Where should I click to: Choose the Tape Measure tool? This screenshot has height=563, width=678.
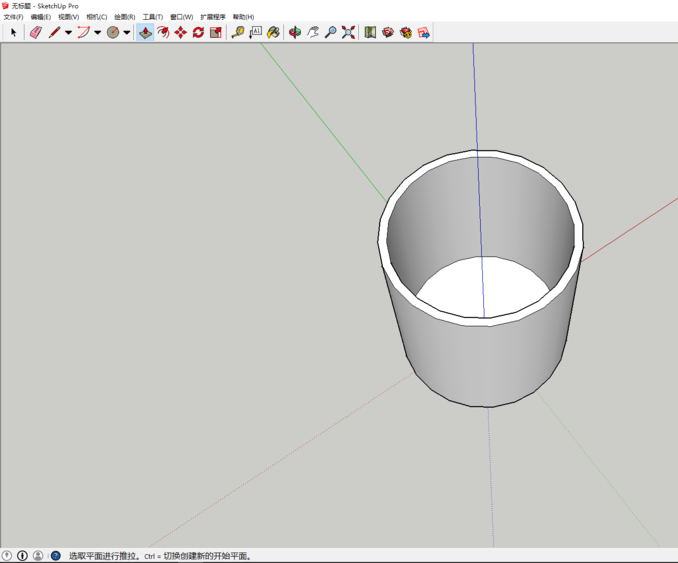pos(237,32)
